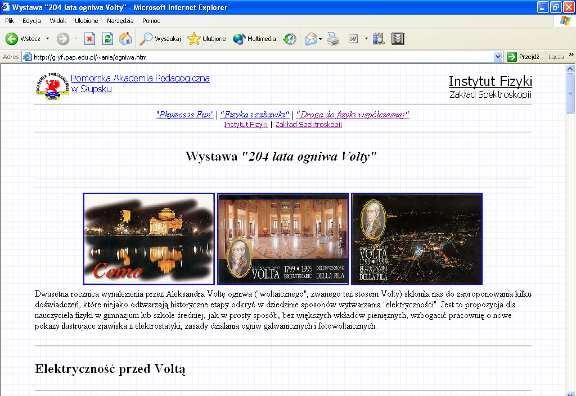Image resolution: width=576 pixels, height=396 pixels.
Task: Click the Wystawa "204 lata ogniwa Volty" heading
Action: 281,156
